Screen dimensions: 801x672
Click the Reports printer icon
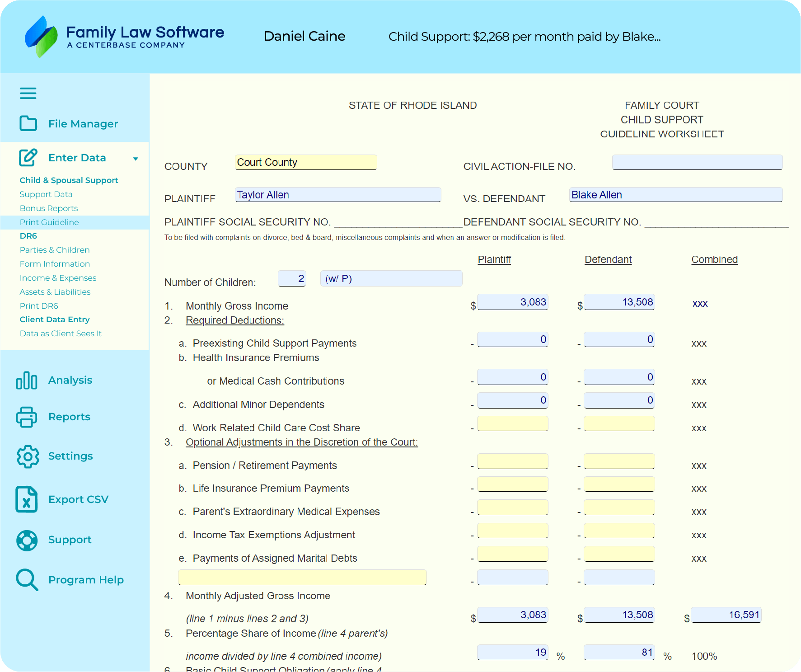[x=27, y=417]
